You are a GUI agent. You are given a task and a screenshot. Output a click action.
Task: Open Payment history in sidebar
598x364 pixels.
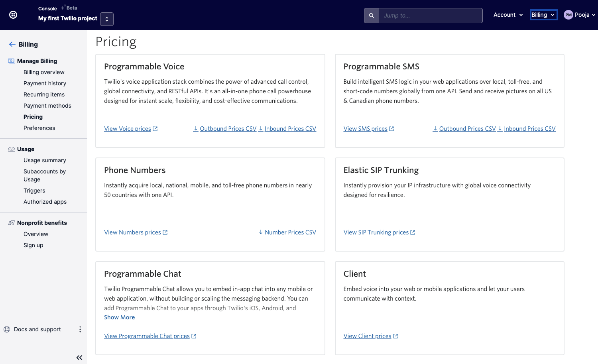(45, 83)
